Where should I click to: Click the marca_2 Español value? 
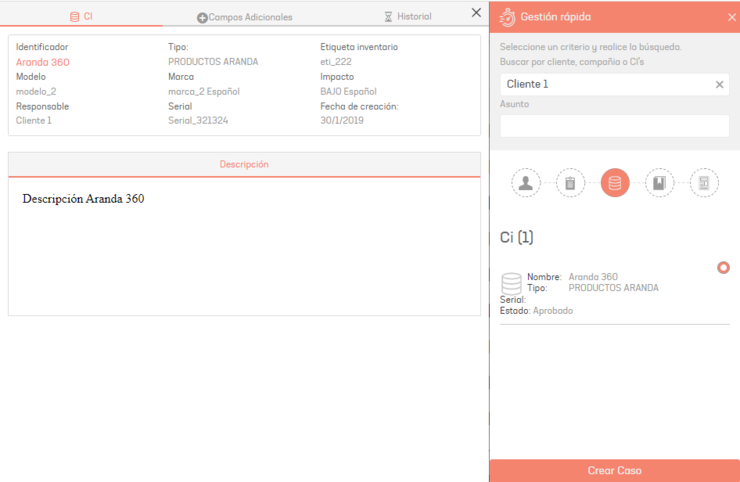tap(203, 92)
